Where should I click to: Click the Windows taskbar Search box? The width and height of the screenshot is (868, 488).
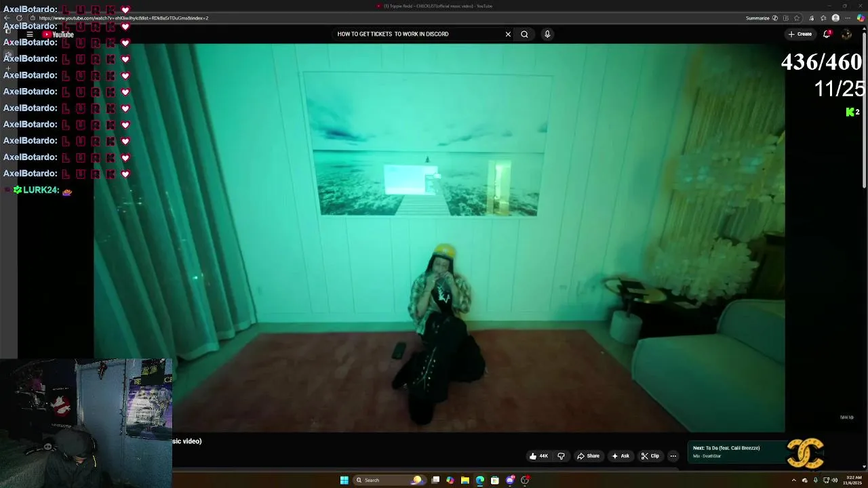(x=390, y=480)
